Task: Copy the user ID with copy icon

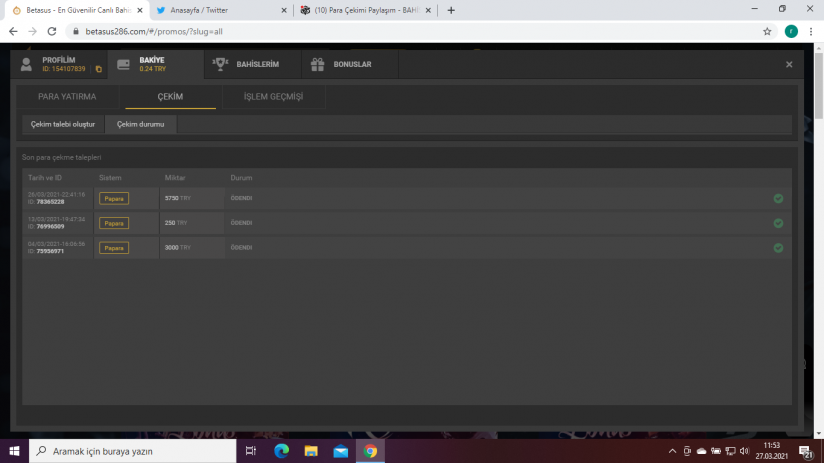Action: pyautogui.click(x=98, y=69)
